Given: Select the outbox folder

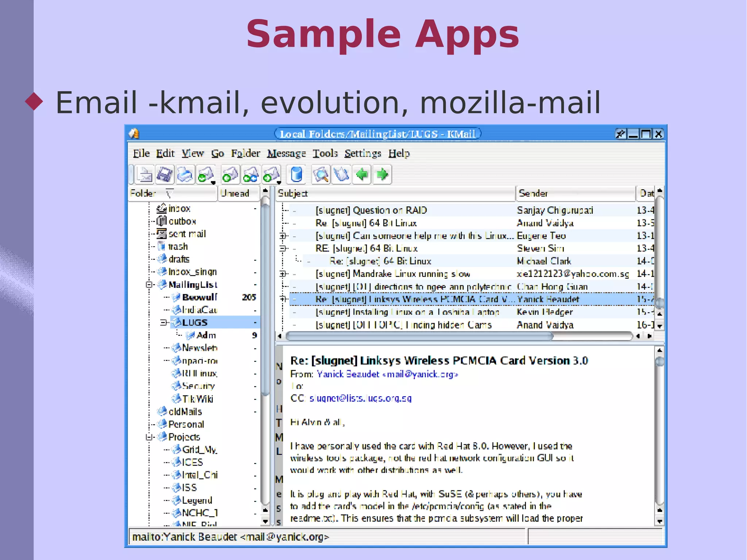Looking at the screenshot, I should point(182,221).
